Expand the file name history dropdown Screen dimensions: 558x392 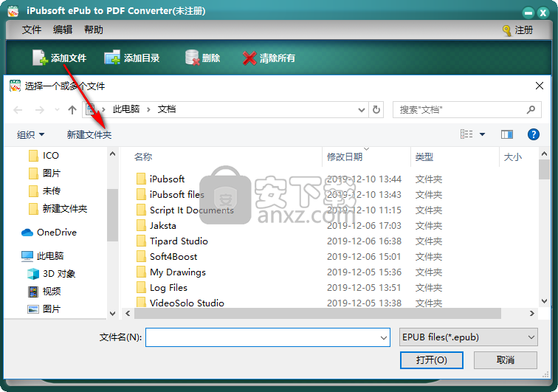pos(383,337)
